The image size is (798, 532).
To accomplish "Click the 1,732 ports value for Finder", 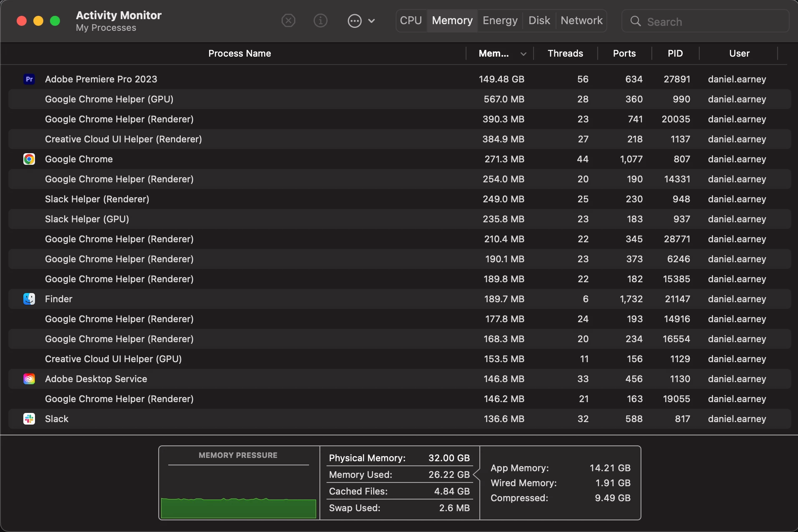I will tap(631, 299).
